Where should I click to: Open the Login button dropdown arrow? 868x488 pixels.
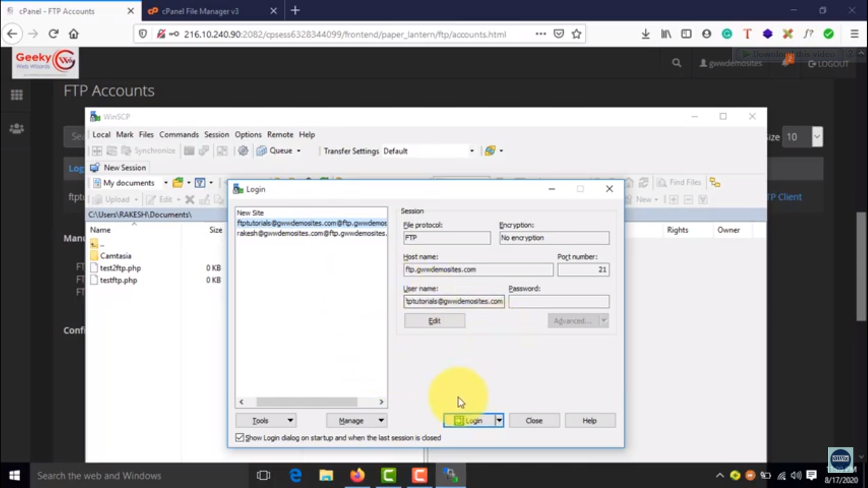pos(499,420)
